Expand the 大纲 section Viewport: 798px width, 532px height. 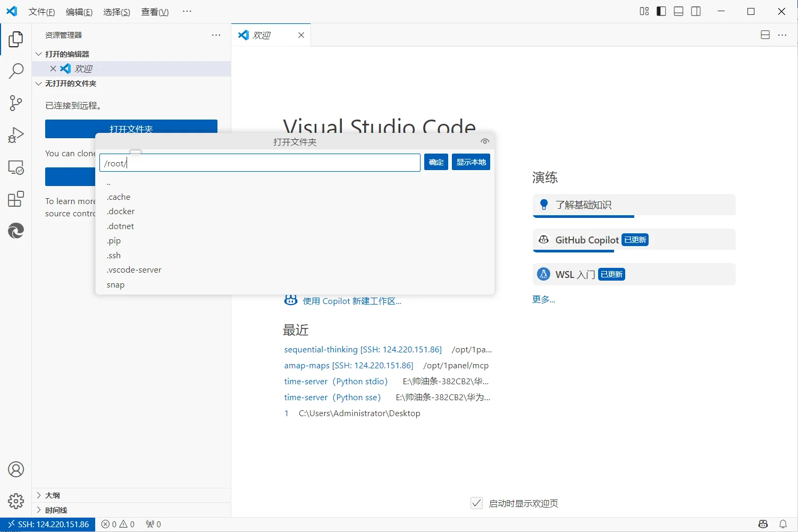(38, 495)
